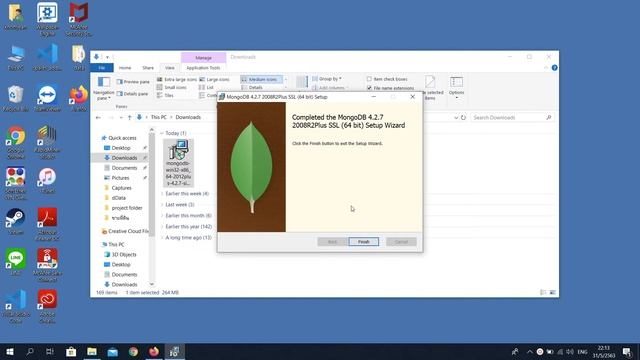Click Downloads in the address bar path
640x360 pixels.
pyautogui.click(x=188, y=117)
